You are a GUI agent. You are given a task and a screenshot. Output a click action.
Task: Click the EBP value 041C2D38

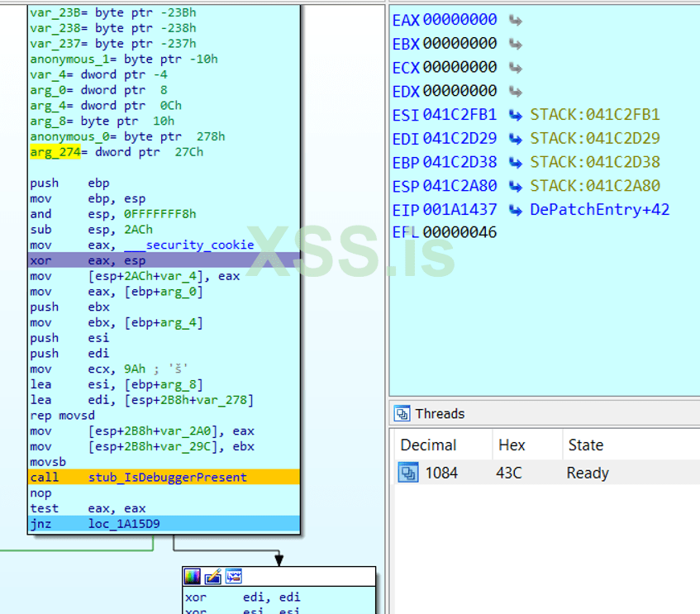[460, 162]
